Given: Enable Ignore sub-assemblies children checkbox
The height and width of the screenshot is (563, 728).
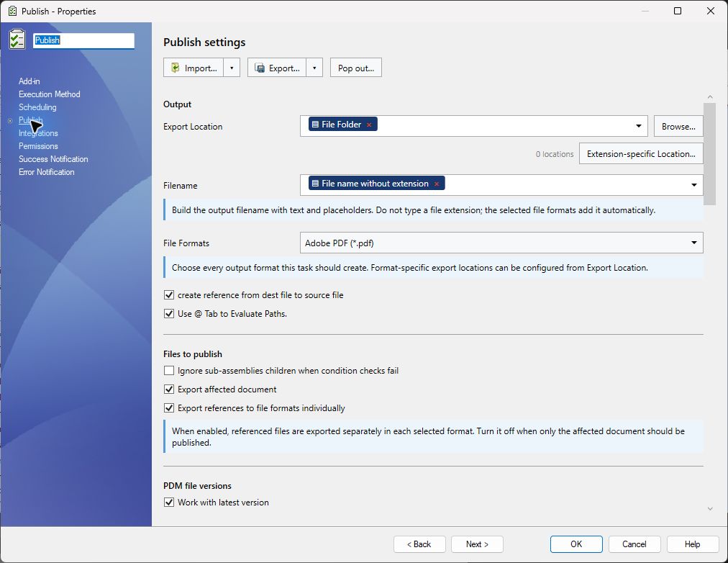Looking at the screenshot, I should [169, 371].
